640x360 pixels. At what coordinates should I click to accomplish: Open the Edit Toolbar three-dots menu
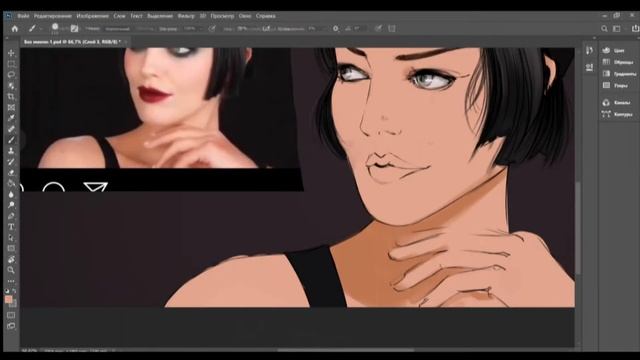click(11, 281)
